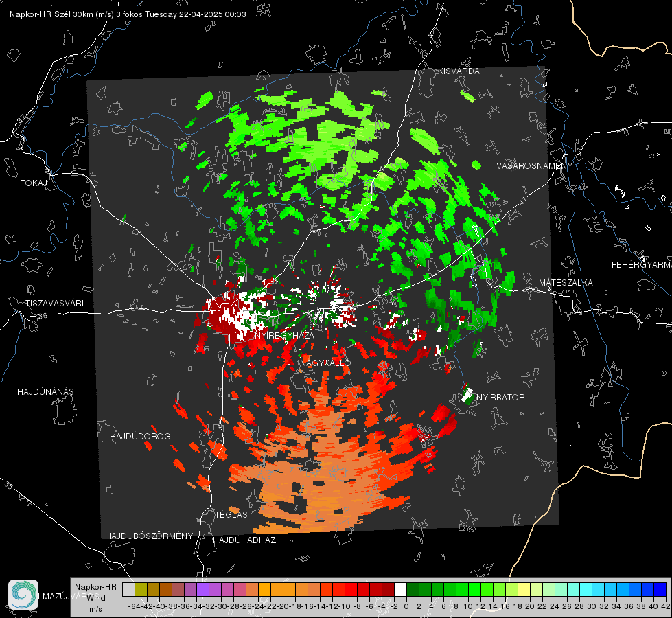The width and height of the screenshot is (672, 618).
Task: Click the HAJDÚBÖSZÖRMÉNY label
Action: tap(149, 536)
